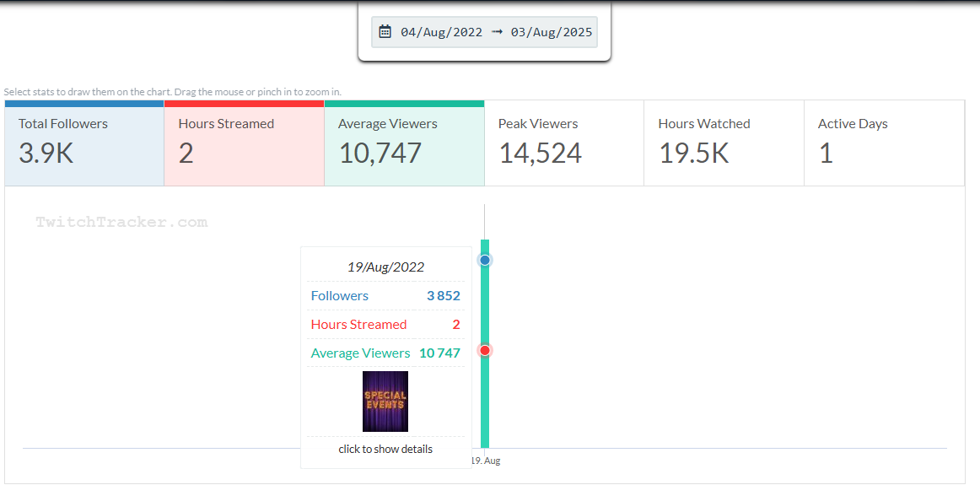This screenshot has width=980, height=485.
Task: Click the 19. Aug axis label
Action: (487, 461)
